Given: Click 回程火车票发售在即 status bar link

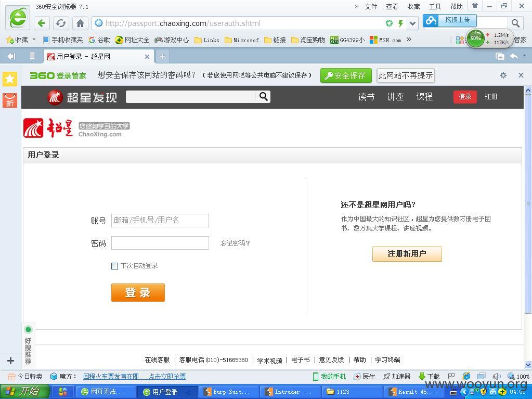Looking at the screenshot, I should (x=111, y=376).
